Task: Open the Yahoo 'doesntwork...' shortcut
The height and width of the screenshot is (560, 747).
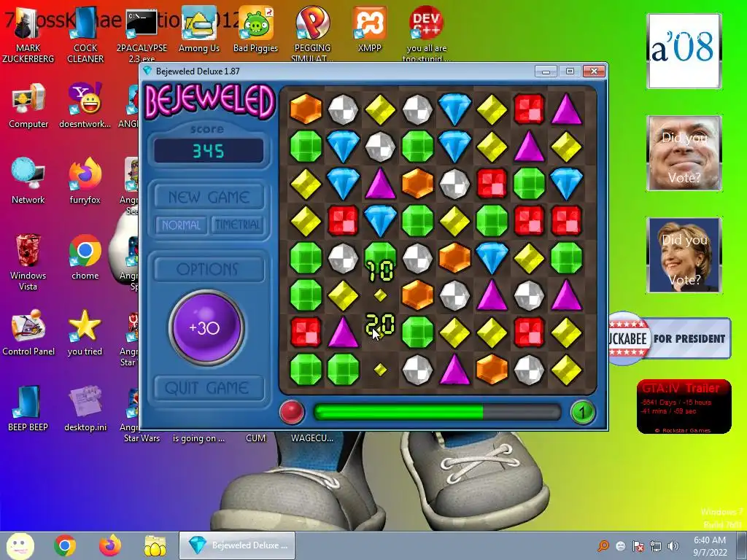Action: 85,106
